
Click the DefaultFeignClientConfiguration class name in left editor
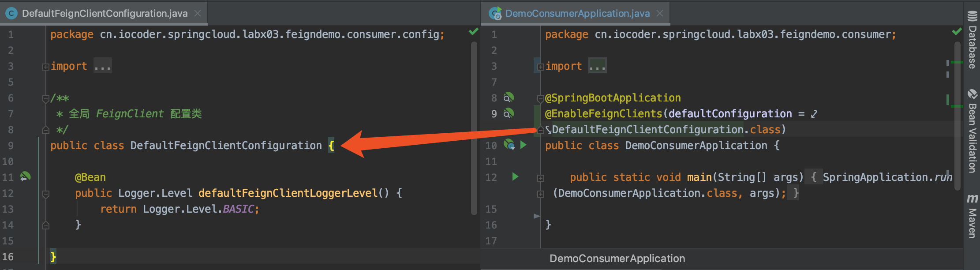[x=226, y=146]
